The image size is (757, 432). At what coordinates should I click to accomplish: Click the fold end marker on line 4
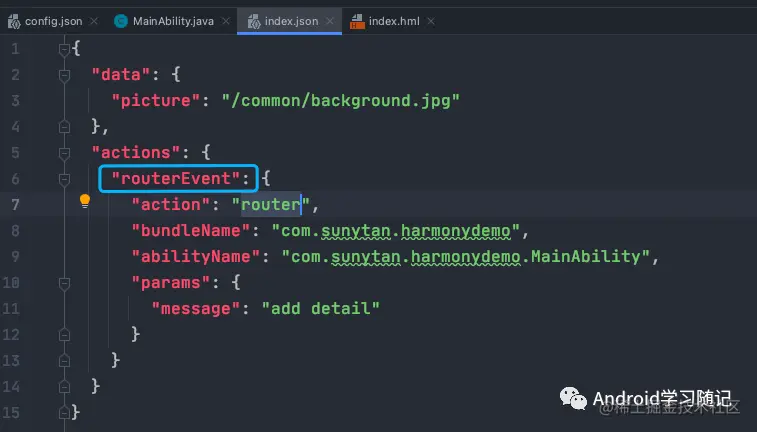(x=64, y=126)
